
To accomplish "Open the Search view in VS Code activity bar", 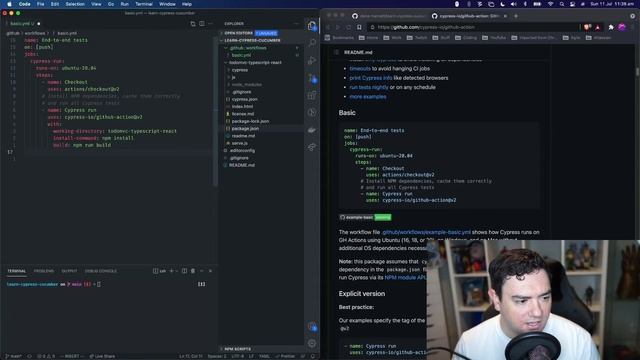I will point(312,42).
